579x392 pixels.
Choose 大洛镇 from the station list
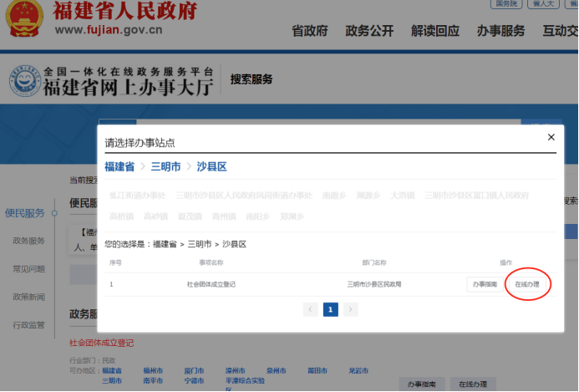coord(401,196)
